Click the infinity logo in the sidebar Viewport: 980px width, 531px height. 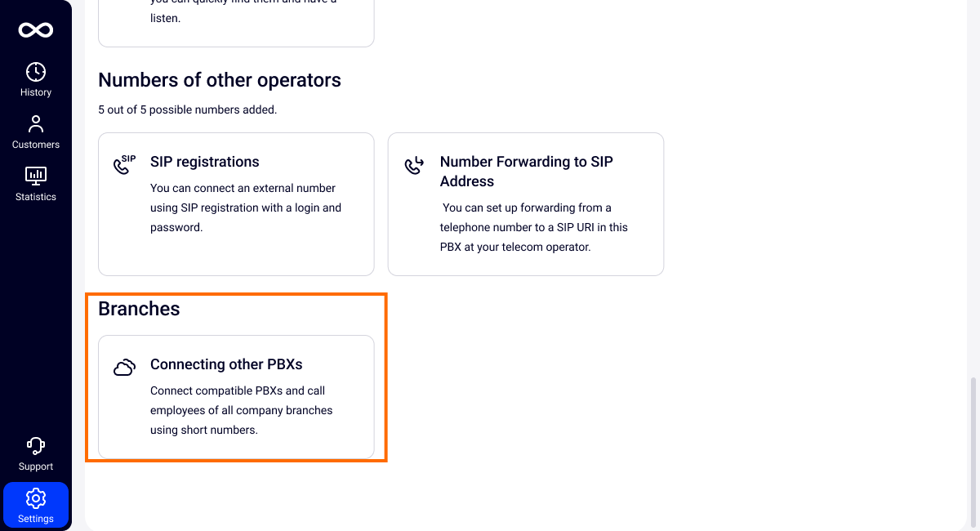point(36,30)
